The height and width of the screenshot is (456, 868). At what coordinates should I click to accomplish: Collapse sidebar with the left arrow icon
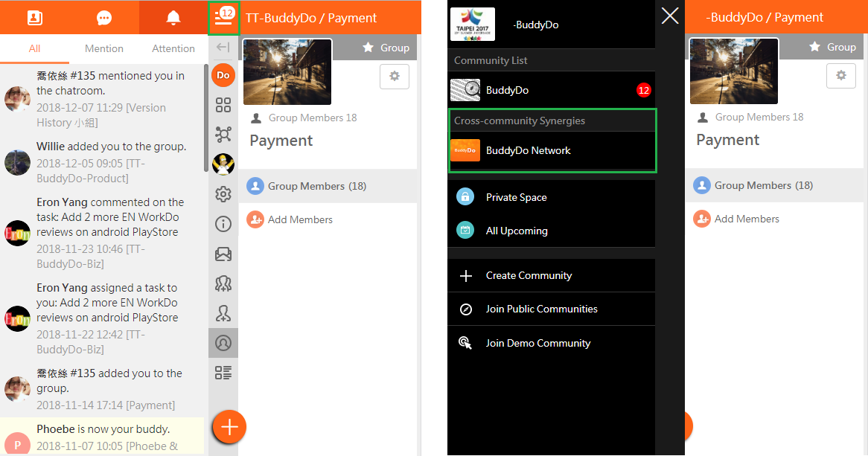click(223, 47)
